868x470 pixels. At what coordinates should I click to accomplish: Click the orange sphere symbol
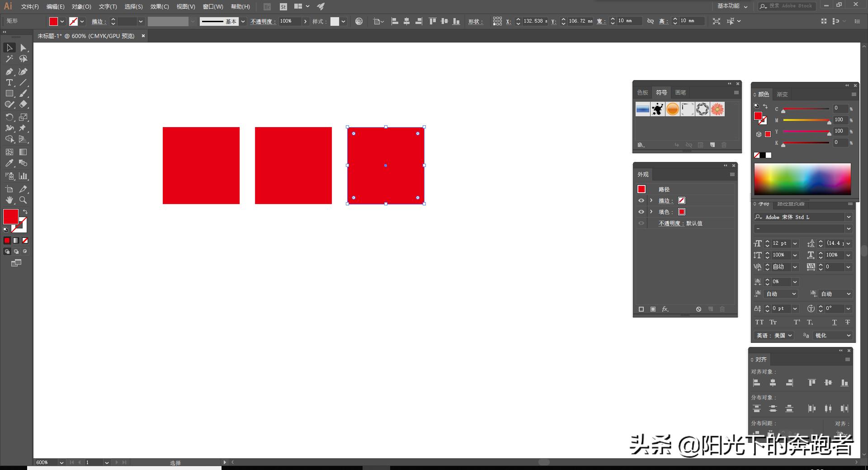point(672,109)
